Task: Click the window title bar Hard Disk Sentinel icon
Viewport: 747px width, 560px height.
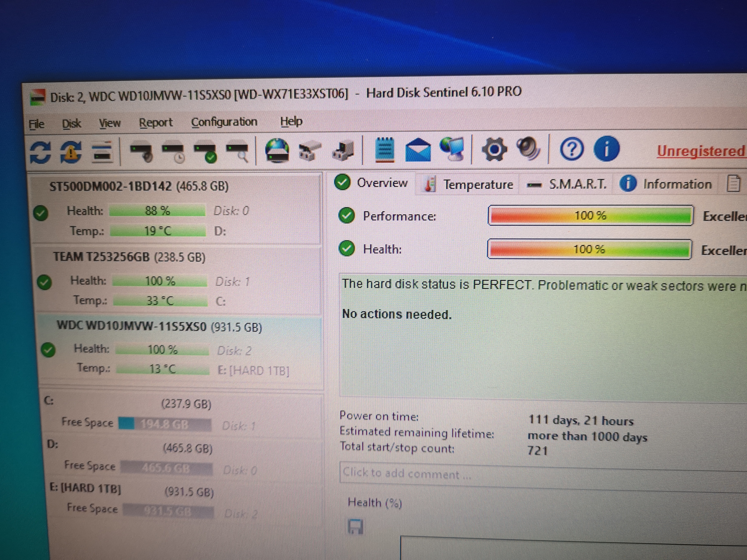Action: (x=37, y=98)
